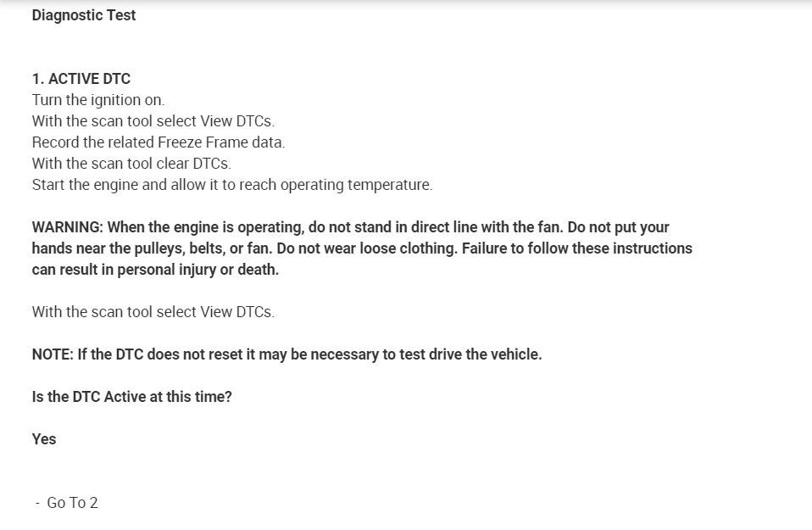Click the bold "Yes" answer
The image size is (812, 530).
tap(44, 439)
